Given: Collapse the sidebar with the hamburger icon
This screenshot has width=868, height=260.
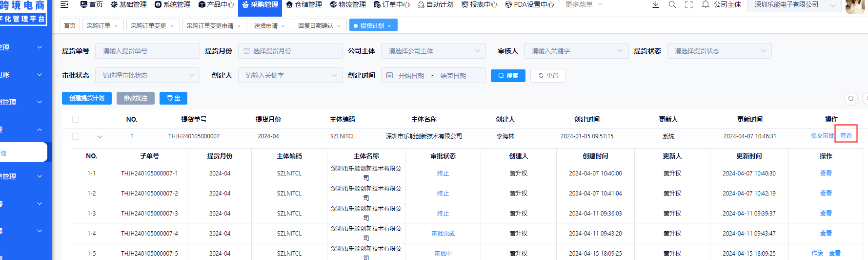Looking at the screenshot, I should 64,4.
